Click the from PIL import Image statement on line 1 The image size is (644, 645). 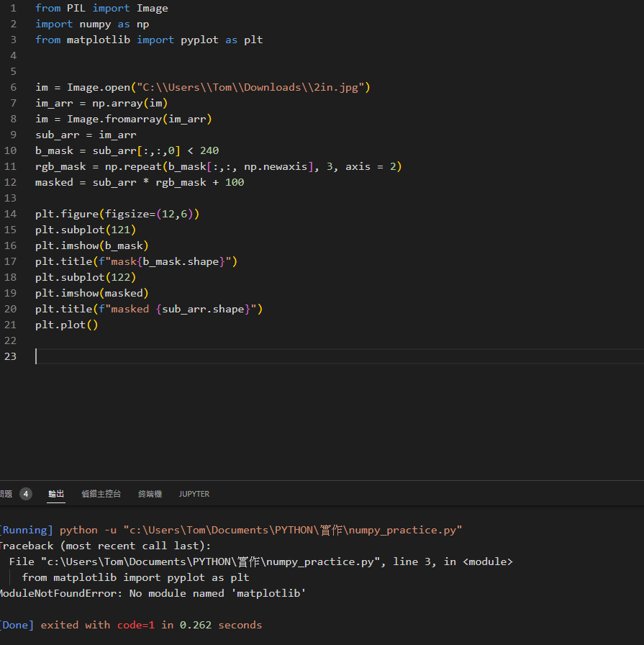pos(94,8)
